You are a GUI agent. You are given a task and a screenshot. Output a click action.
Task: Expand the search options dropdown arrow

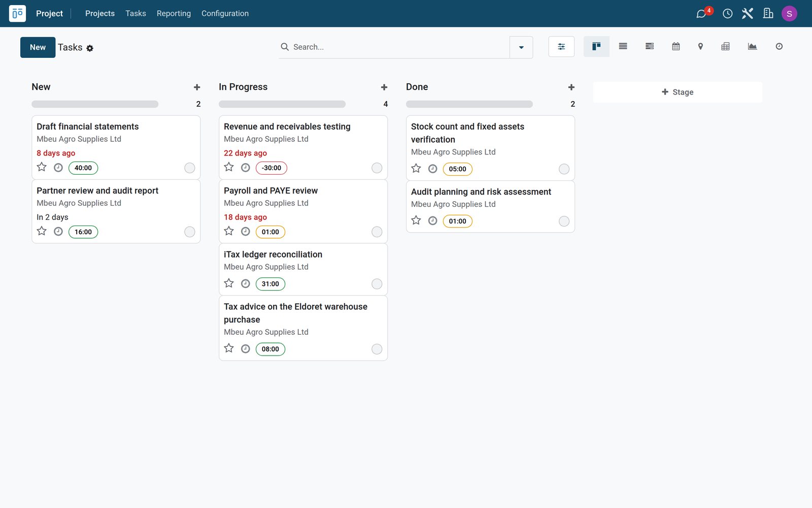pos(521,47)
